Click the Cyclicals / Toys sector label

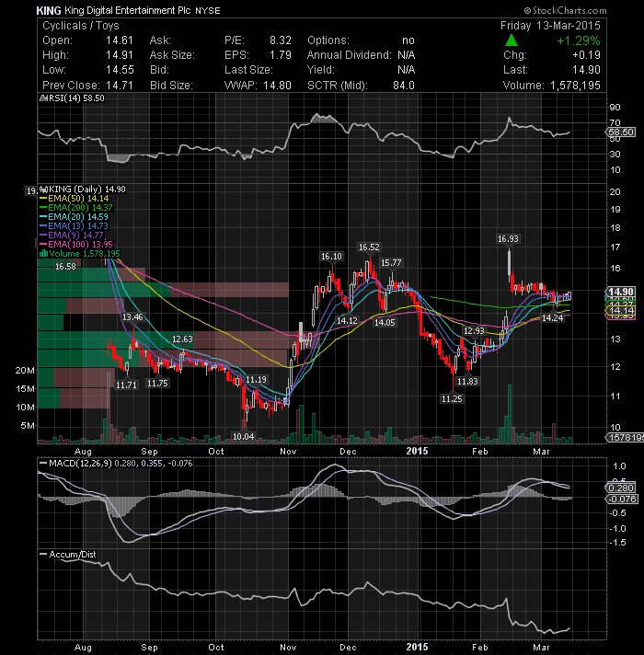click(x=81, y=26)
